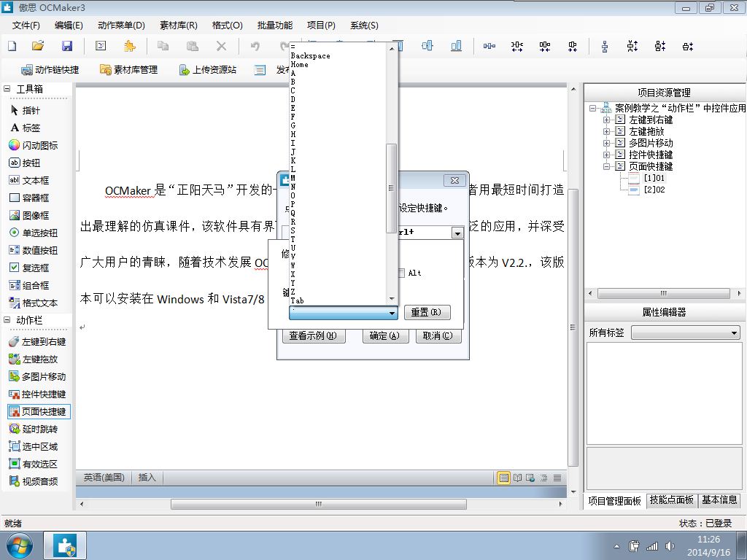Image resolution: width=747 pixels, height=560 pixels.
Task: Expand the 左键拖放 tree node
Action: tap(606, 131)
